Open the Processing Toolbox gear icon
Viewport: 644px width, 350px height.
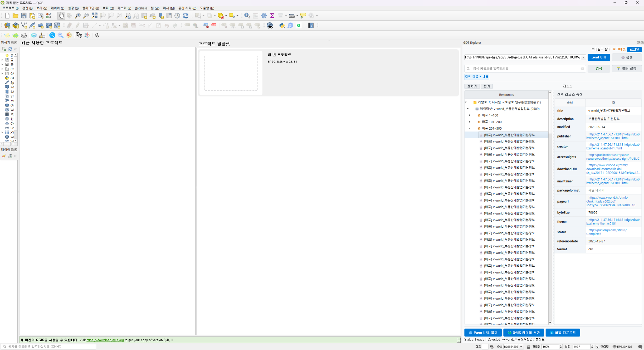coord(264,16)
